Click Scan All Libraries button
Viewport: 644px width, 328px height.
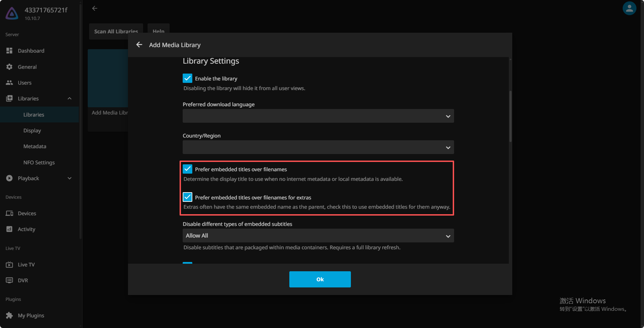click(116, 31)
